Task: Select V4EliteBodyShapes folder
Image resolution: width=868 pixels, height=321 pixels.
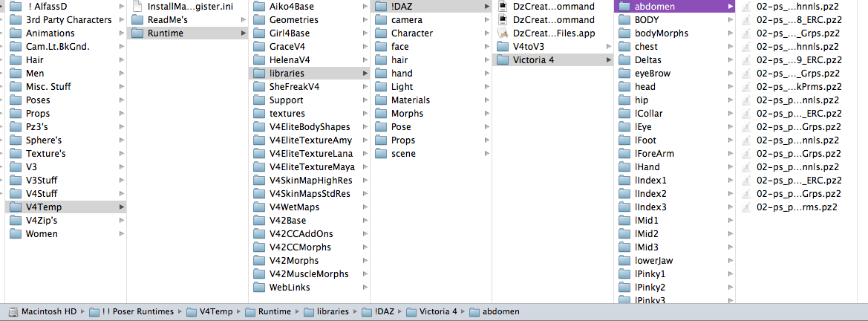Action: click(x=310, y=127)
